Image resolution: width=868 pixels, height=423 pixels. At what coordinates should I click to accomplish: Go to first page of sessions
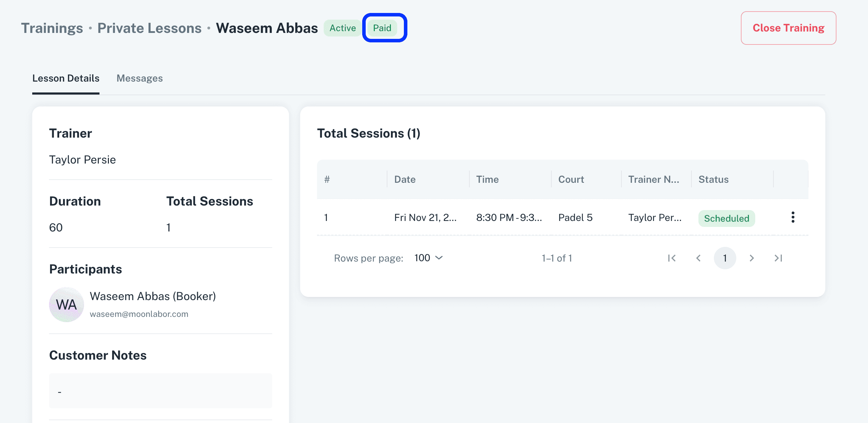tap(671, 258)
